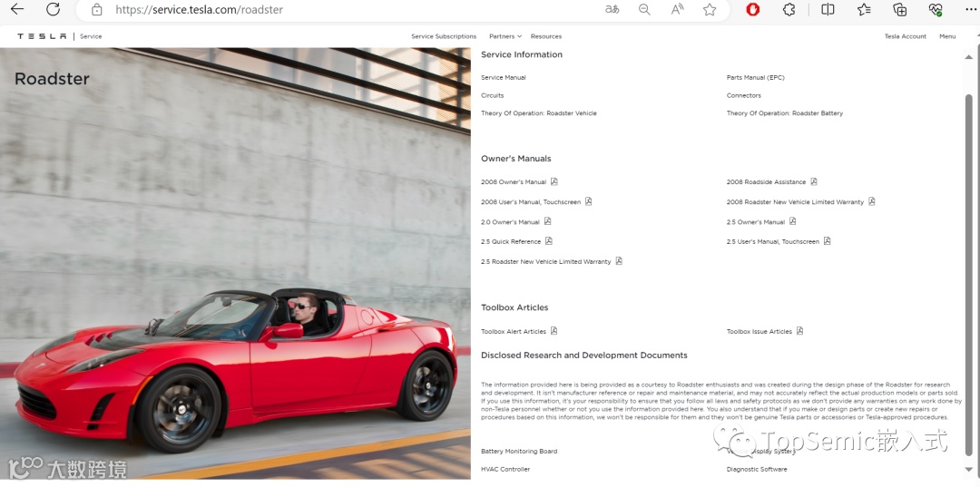Open Tesla Account in header
The width and height of the screenshot is (980, 487).
905,36
